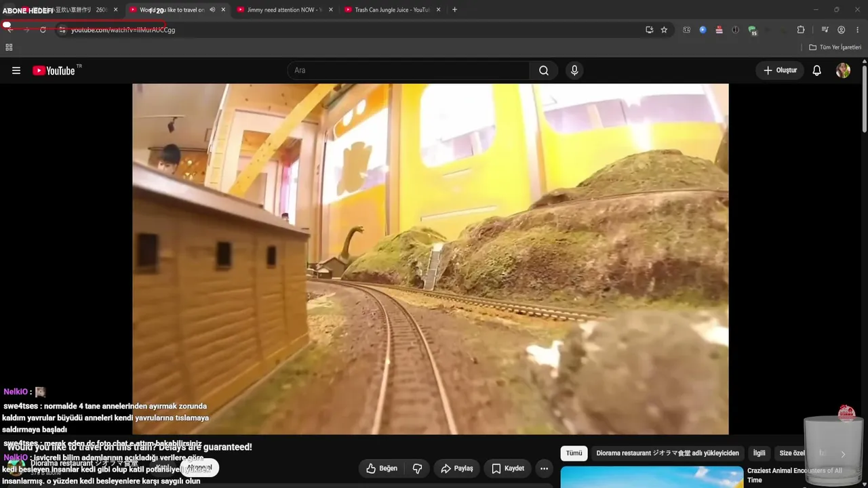This screenshot has width=868, height=488.
Task: Bookmark this page with the star icon
Action: pos(664,30)
